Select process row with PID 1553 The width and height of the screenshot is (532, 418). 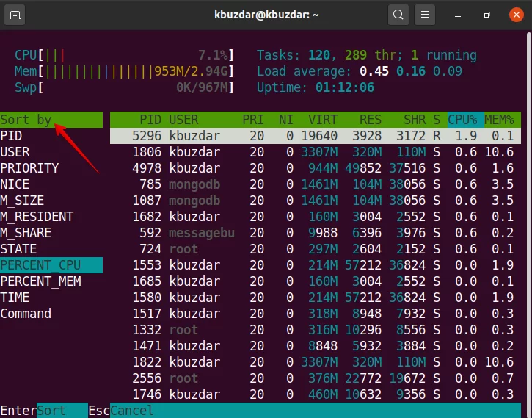(x=316, y=265)
